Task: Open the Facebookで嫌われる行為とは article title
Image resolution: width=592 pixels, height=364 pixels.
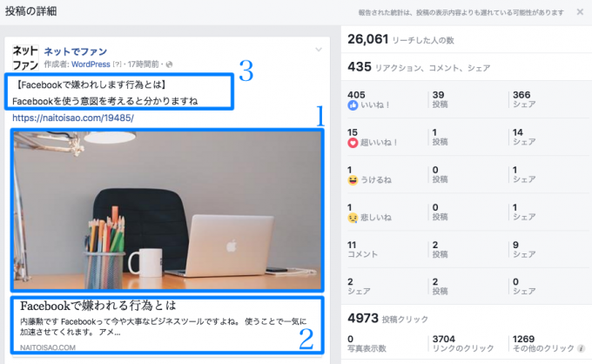Action: 98,306
